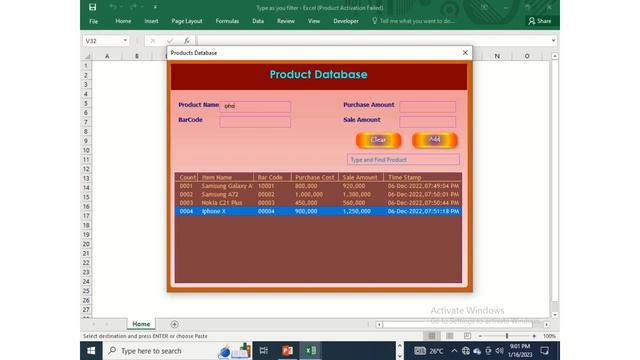Screen dimensions: 640x360
Task: Click the Enter checkmark in formula bar
Action: pyautogui.click(x=170, y=41)
